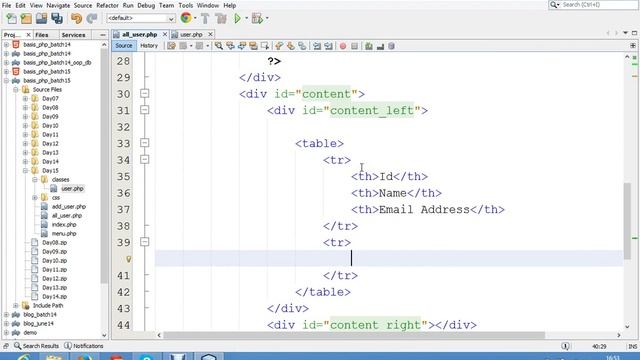Image resolution: width=640 pixels, height=360 pixels.
Task: Switch to the Files tab
Action: click(x=42, y=35)
